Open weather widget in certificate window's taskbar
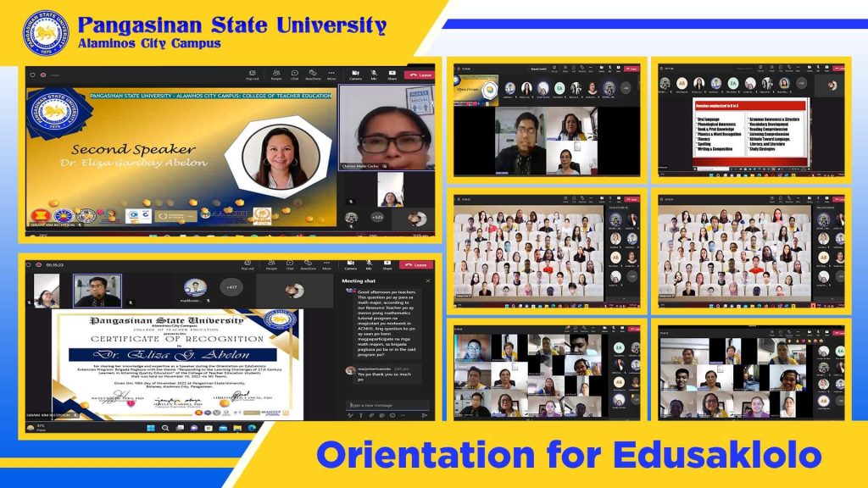The height and width of the screenshot is (488, 868). click(36, 428)
